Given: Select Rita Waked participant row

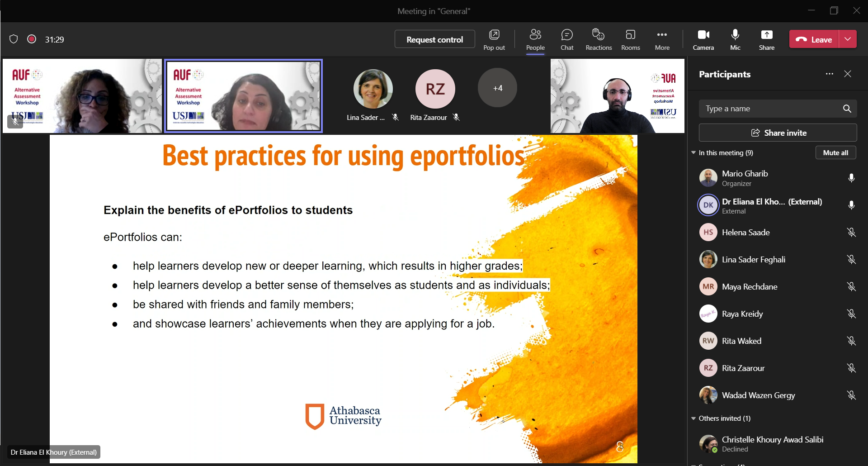Looking at the screenshot, I should pos(778,341).
